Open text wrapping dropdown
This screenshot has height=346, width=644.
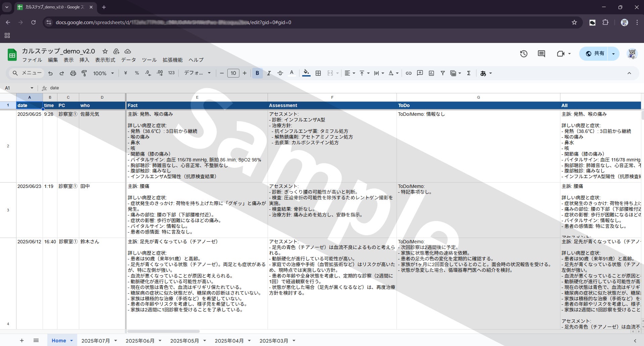379,73
